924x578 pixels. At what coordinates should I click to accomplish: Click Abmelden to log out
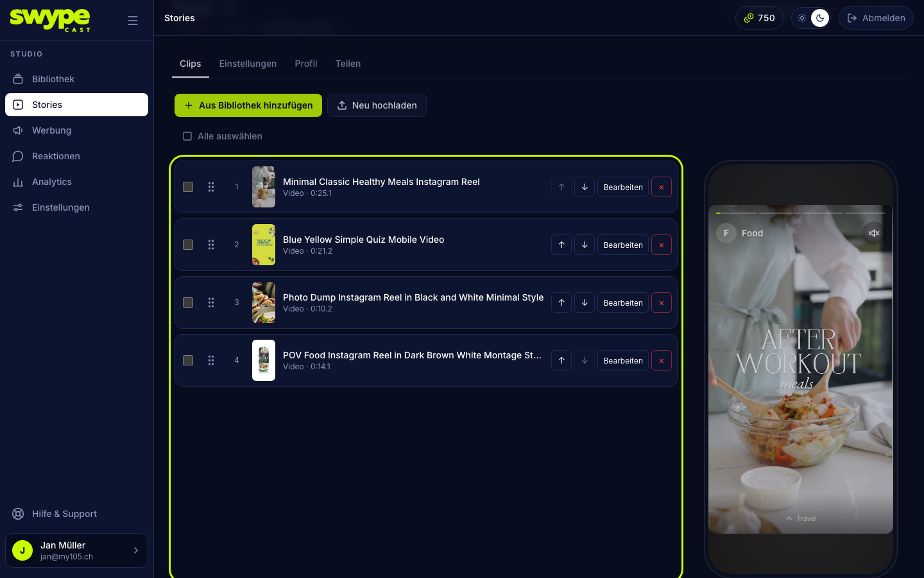[x=876, y=18]
